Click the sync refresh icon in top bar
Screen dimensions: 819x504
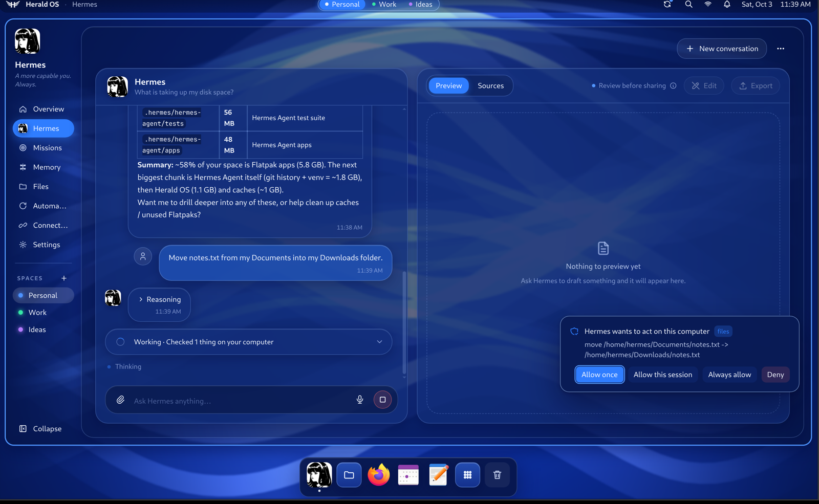pos(667,4)
